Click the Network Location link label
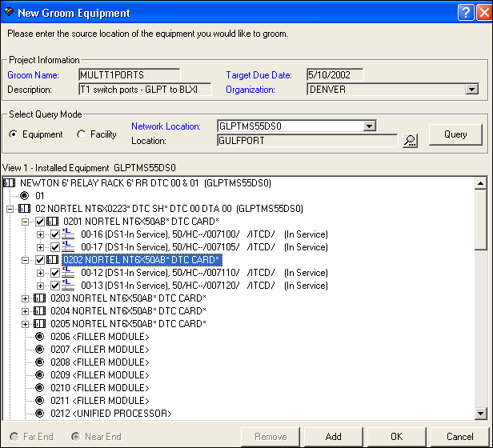493x448 pixels. click(166, 126)
